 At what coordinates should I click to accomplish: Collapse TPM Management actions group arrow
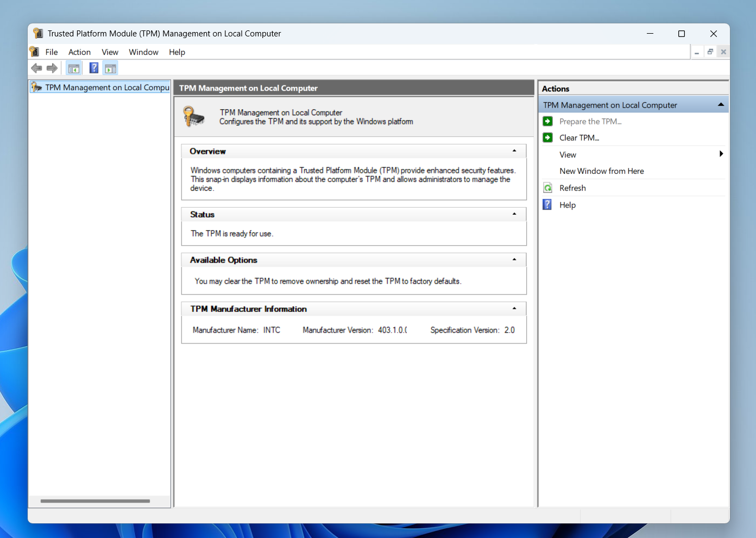point(721,104)
